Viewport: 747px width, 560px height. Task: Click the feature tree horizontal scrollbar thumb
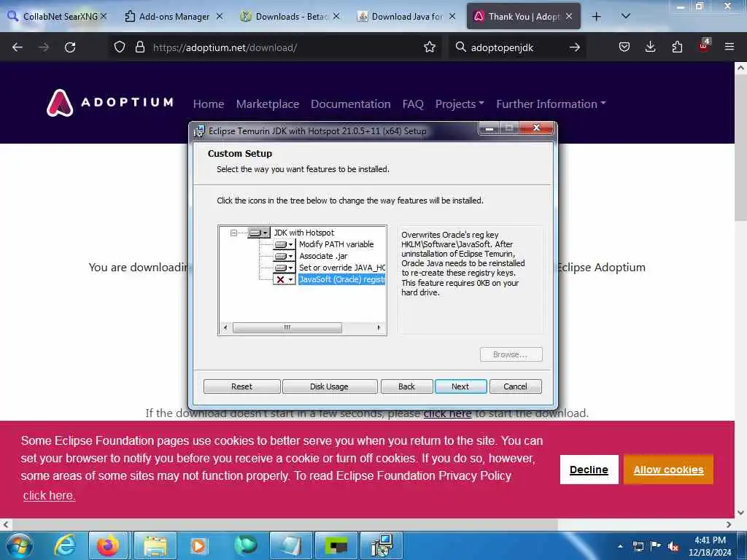tap(287, 327)
